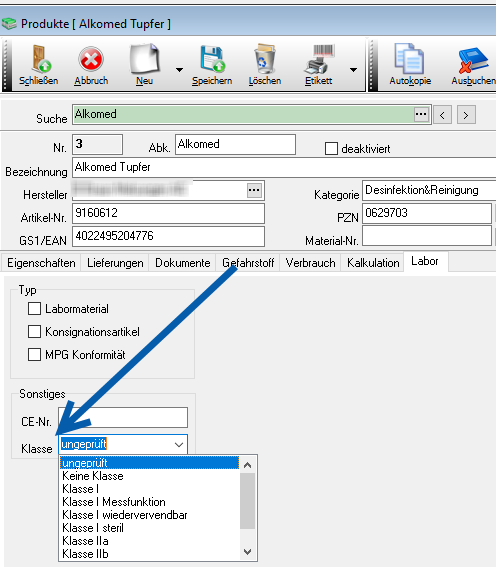496x567 pixels.
Task: Click the Löschen recycle bin icon
Action: click(x=265, y=59)
